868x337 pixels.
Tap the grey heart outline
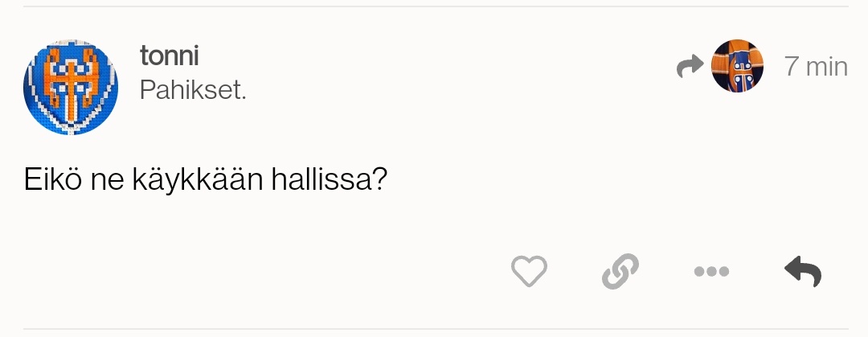529,271
